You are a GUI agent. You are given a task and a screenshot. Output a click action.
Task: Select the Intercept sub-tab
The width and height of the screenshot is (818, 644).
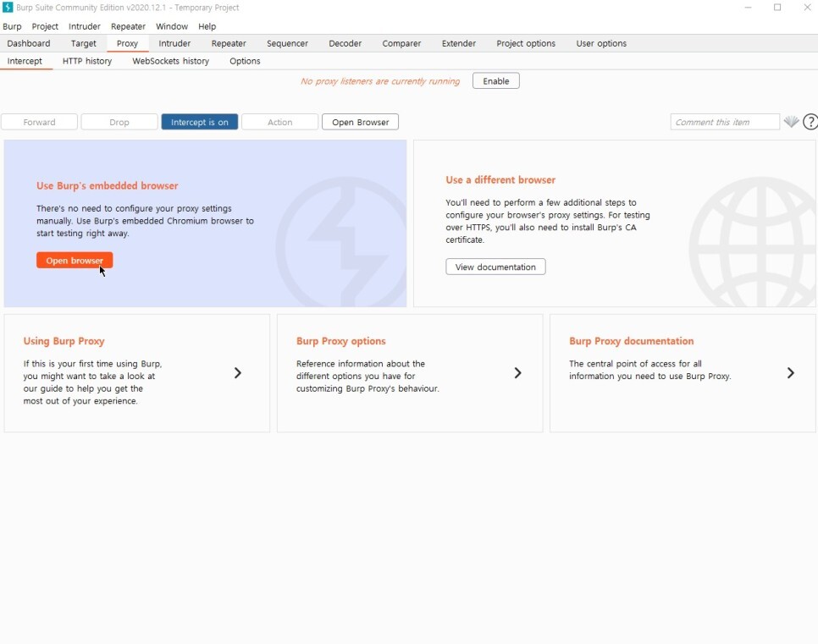tap(25, 61)
